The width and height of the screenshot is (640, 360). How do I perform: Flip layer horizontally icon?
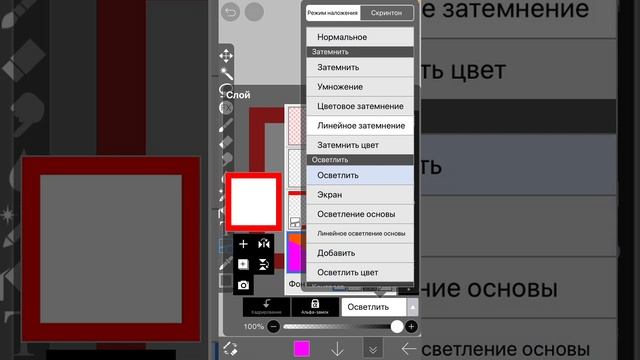pos(264,244)
